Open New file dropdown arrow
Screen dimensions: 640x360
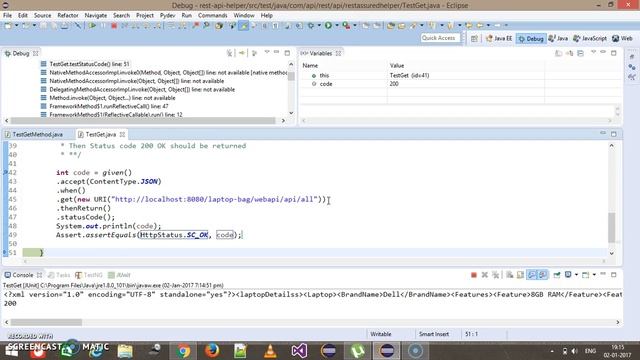coord(16,25)
